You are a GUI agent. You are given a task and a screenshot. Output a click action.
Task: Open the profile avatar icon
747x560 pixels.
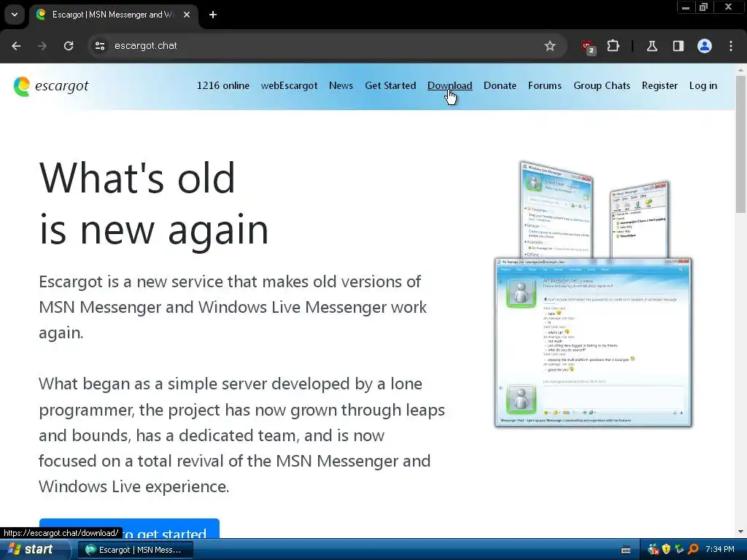click(705, 46)
